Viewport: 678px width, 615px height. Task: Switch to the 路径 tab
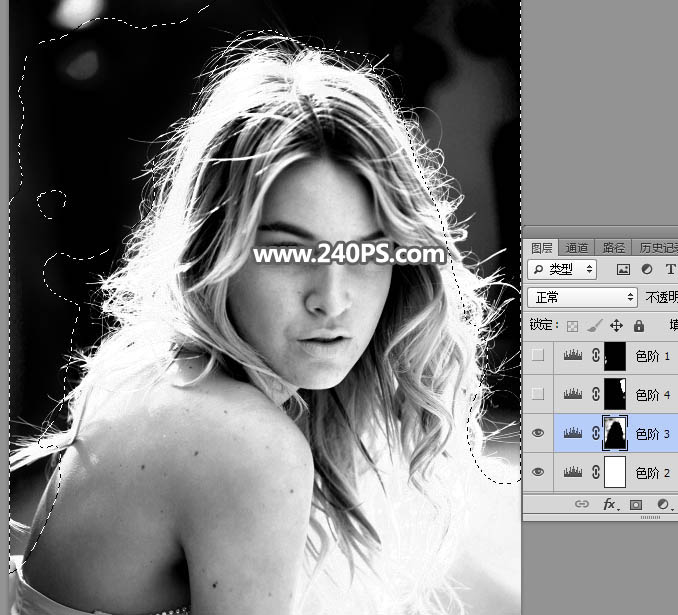(x=614, y=248)
